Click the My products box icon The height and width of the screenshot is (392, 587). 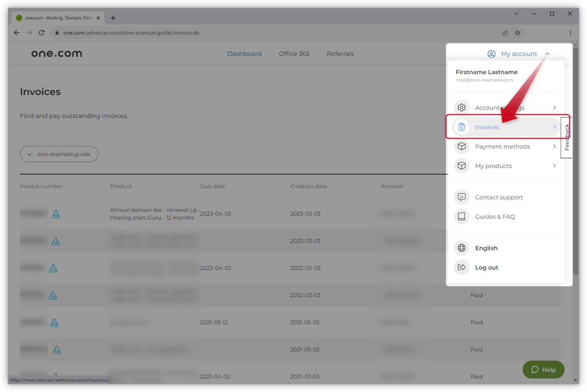pyautogui.click(x=462, y=166)
